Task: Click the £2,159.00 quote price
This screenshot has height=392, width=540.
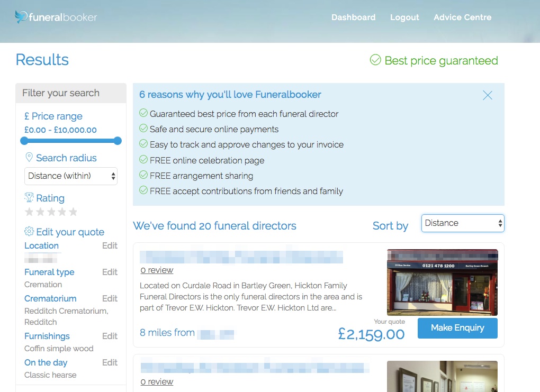Action: click(371, 334)
